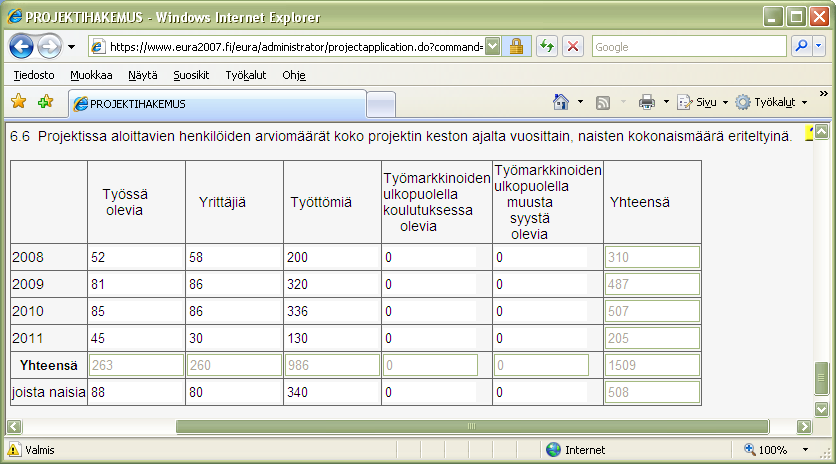836x464 pixels.
Task: Edit 2011 Työttömiä value 130
Action: (x=332, y=338)
